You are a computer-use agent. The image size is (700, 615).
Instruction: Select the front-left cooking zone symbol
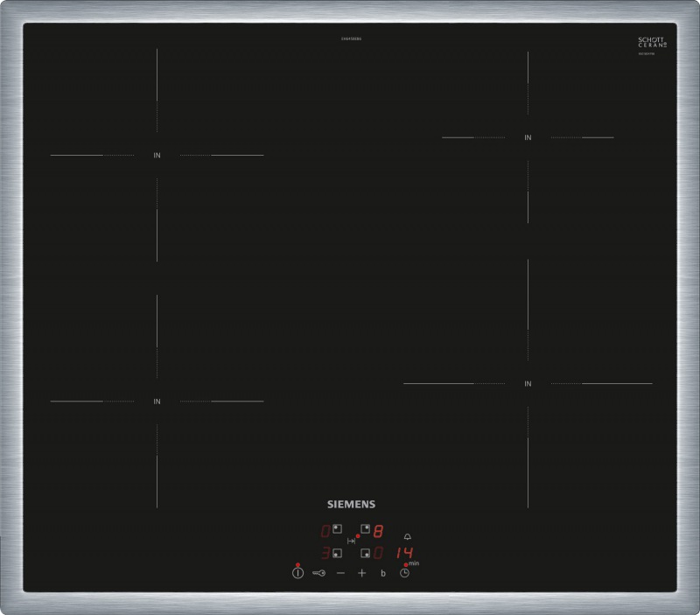coord(338,554)
